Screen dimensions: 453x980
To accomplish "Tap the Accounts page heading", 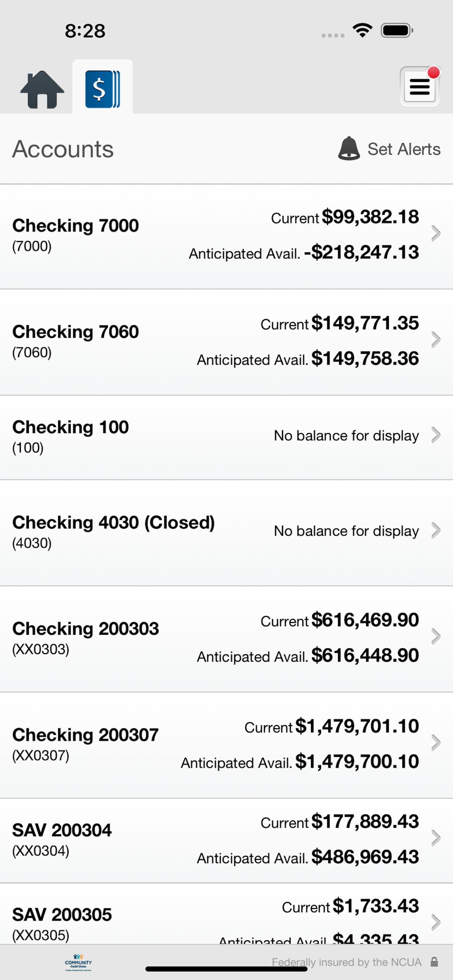I will (63, 149).
